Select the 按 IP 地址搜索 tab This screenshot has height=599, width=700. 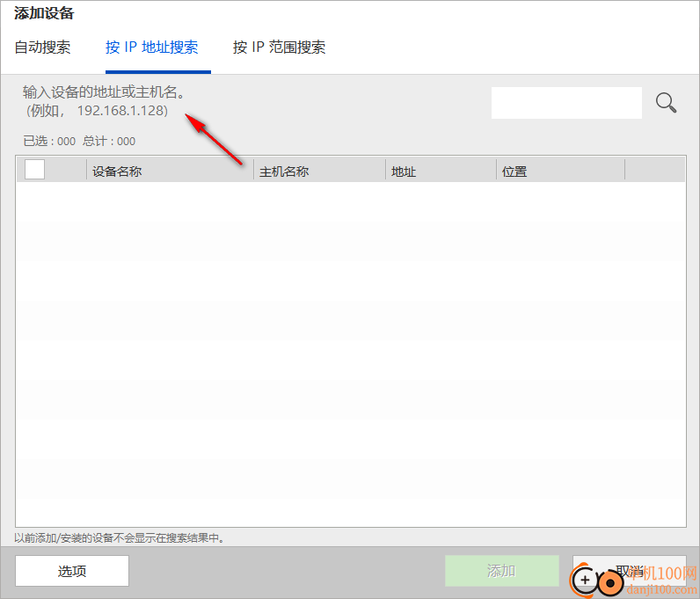point(152,47)
